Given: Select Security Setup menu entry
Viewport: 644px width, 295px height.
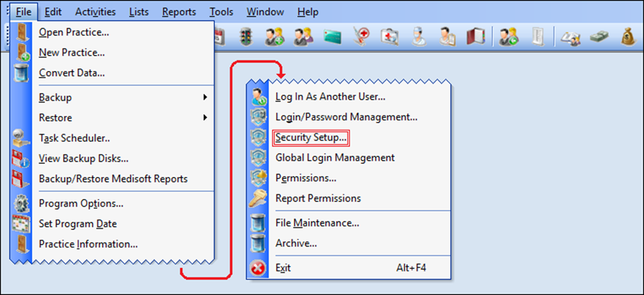Looking at the screenshot, I should point(311,137).
